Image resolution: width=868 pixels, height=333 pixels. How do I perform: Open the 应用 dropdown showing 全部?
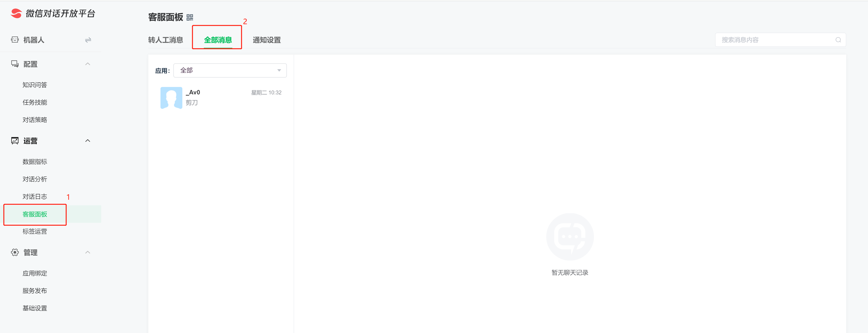(230, 70)
